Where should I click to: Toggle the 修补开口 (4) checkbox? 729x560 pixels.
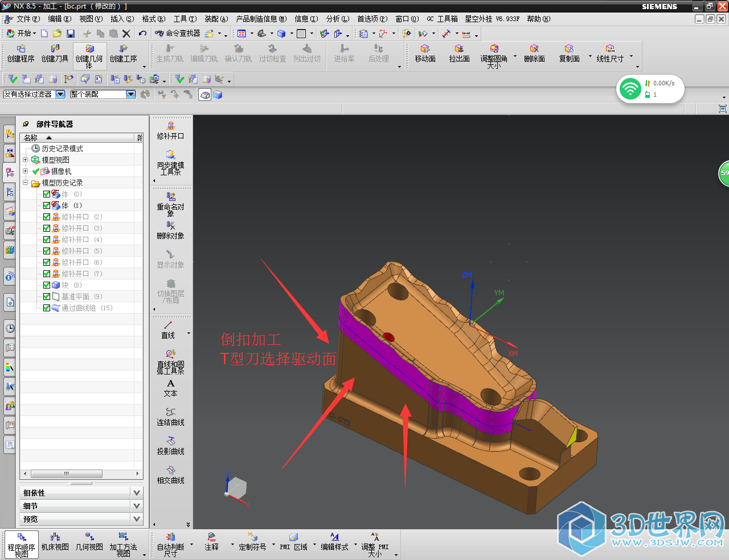click(47, 240)
